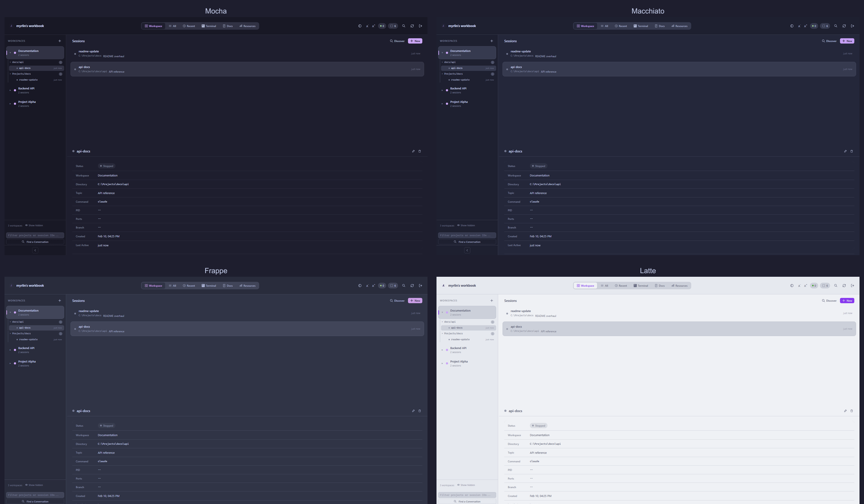Log out using the Mocha panel exit icon

tap(421, 26)
